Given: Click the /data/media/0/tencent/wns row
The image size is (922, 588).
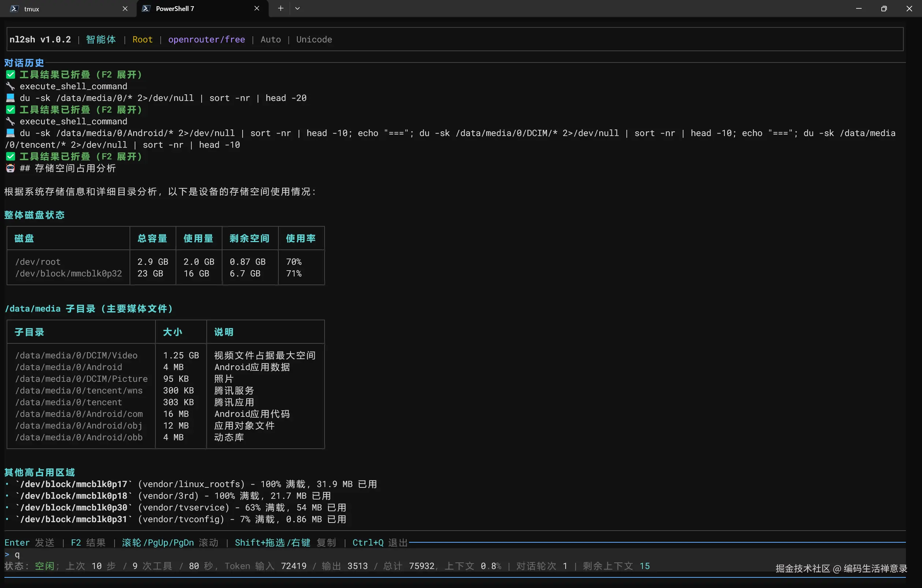Looking at the screenshot, I should pos(165,391).
